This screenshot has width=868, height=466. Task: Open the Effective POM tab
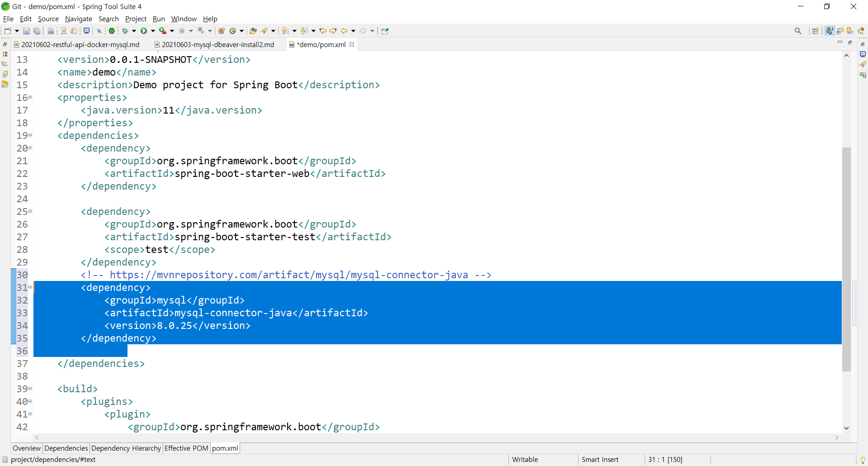[186, 448]
